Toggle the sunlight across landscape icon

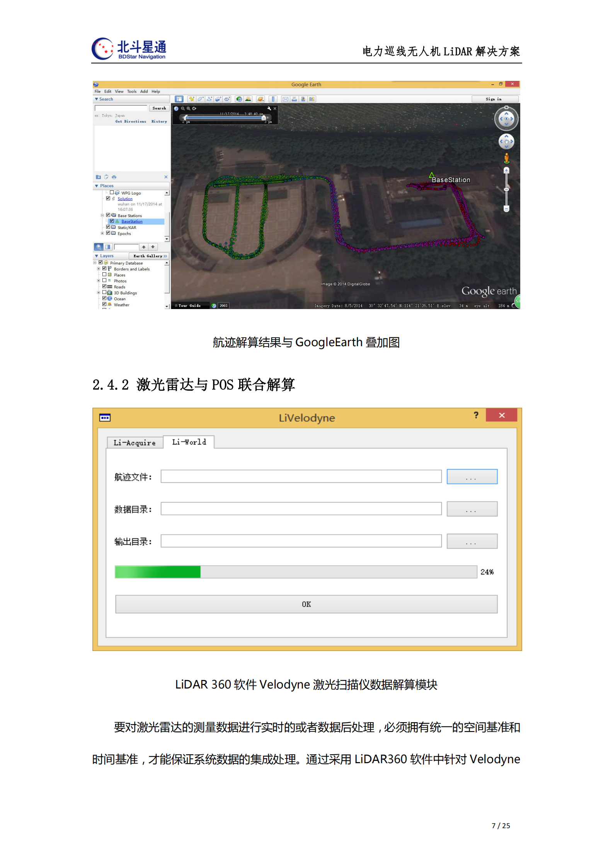248,99
